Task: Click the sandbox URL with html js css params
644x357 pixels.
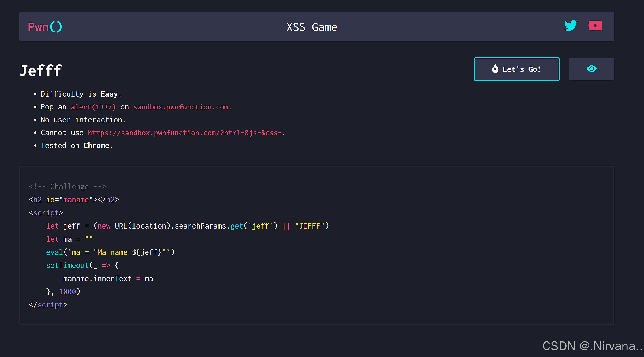Action: [x=185, y=133]
